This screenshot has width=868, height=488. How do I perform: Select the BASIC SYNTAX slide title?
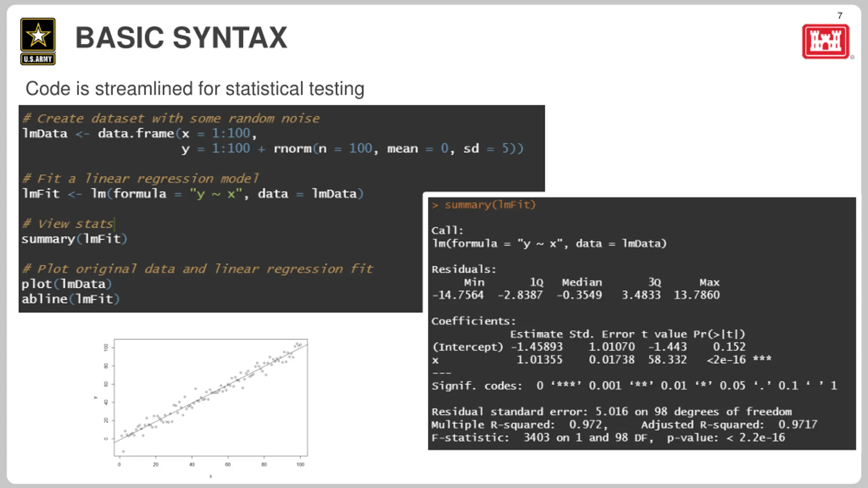click(181, 38)
